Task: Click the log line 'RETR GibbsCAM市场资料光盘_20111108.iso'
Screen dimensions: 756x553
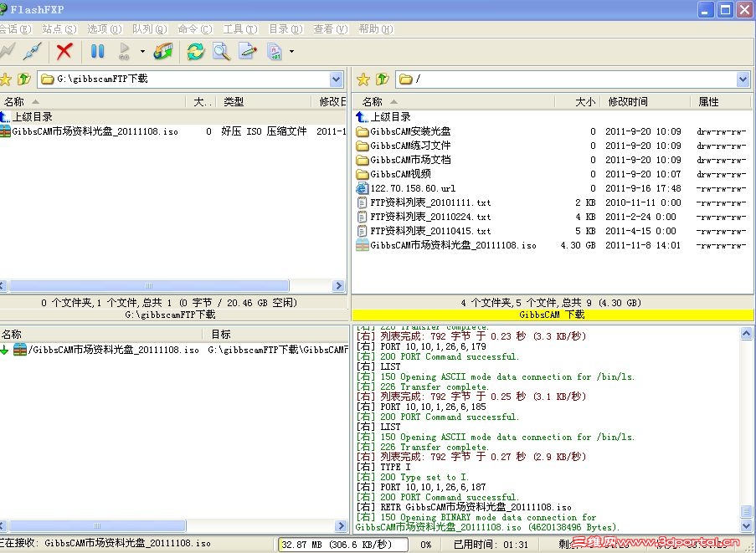Action: pos(464,507)
